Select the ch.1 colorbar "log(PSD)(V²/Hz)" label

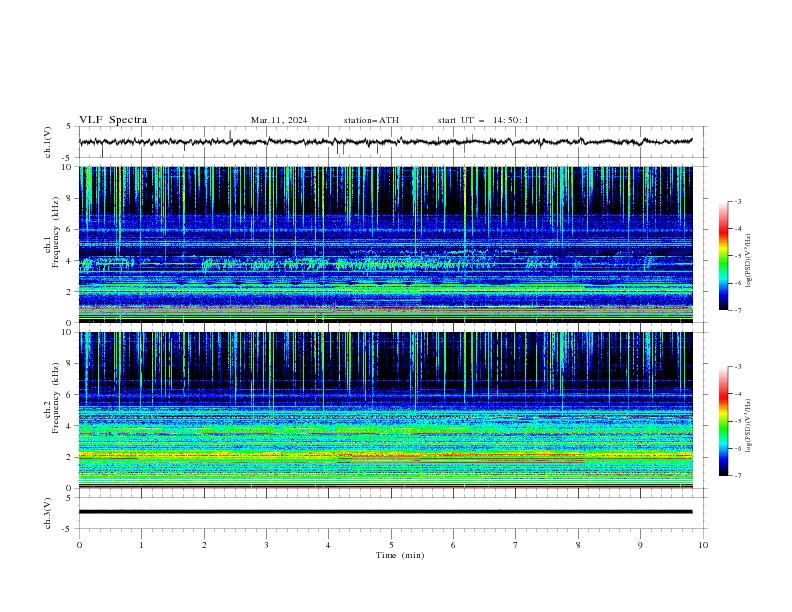click(x=748, y=261)
